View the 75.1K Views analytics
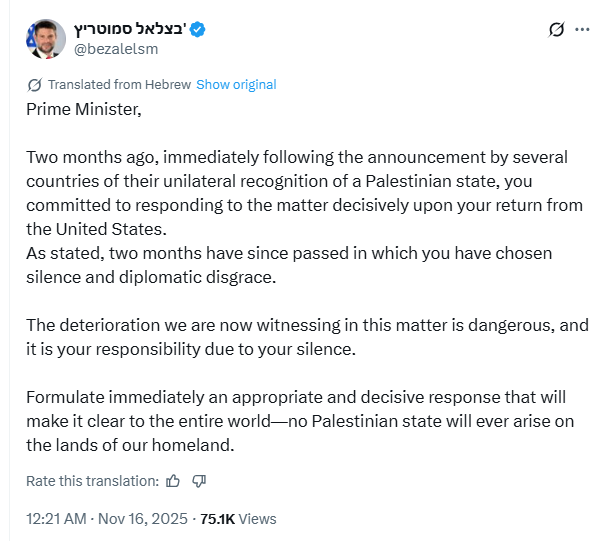Image resolution: width=607 pixels, height=541 pixels. 238,519
